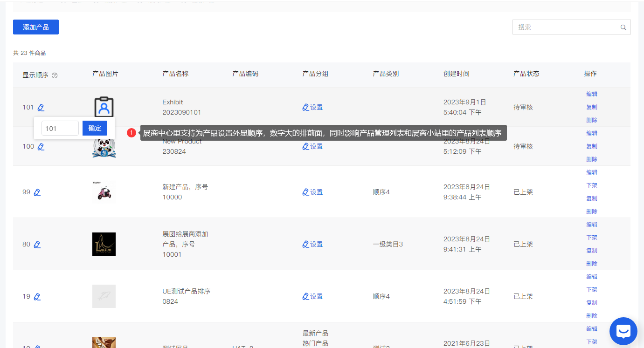Click the 添加产品 button
The image size is (644, 348).
pos(36,27)
